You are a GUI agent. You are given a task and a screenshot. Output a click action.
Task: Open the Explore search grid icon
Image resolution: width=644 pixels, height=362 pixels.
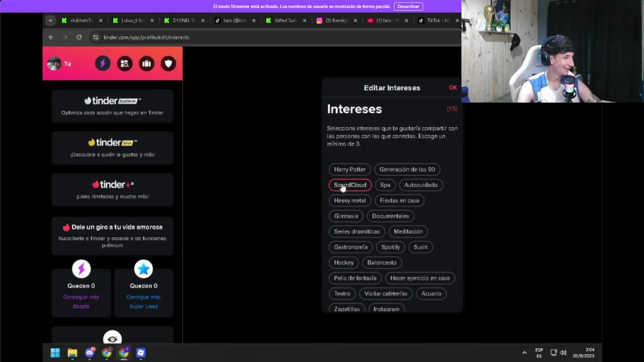[125, 64]
